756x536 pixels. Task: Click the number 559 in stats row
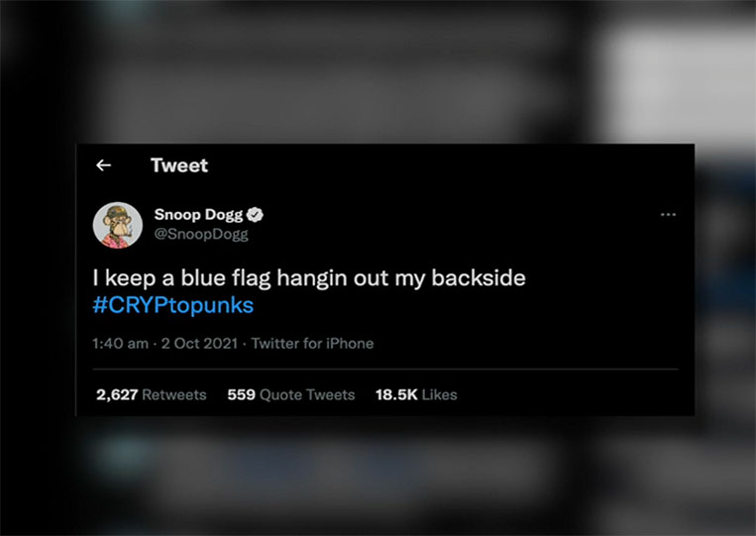tap(241, 394)
